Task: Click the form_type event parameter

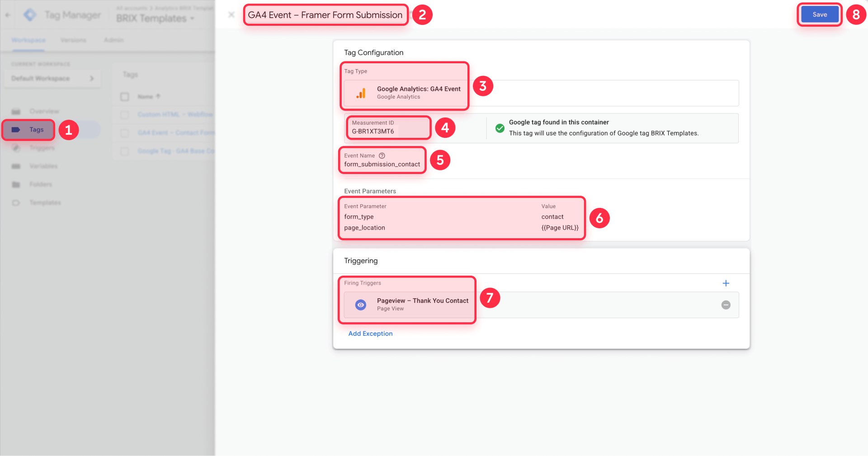Action: pos(359,217)
